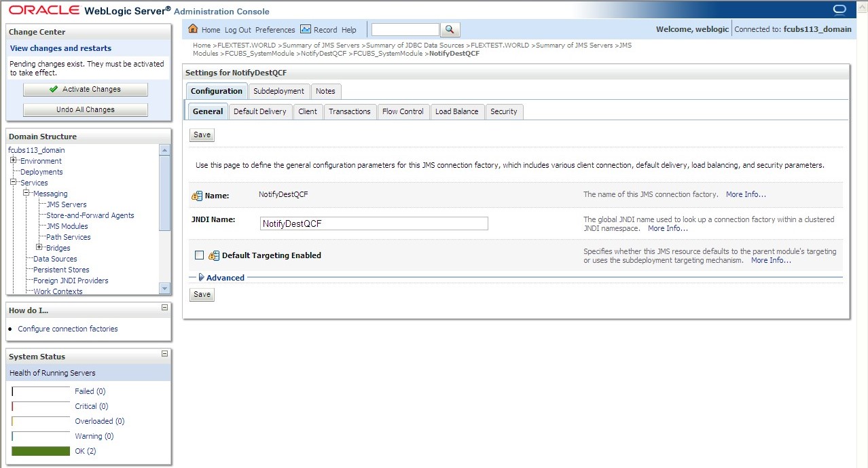Open Work Contexts tree item
Viewport: 868px width, 468px height.
pos(58,291)
